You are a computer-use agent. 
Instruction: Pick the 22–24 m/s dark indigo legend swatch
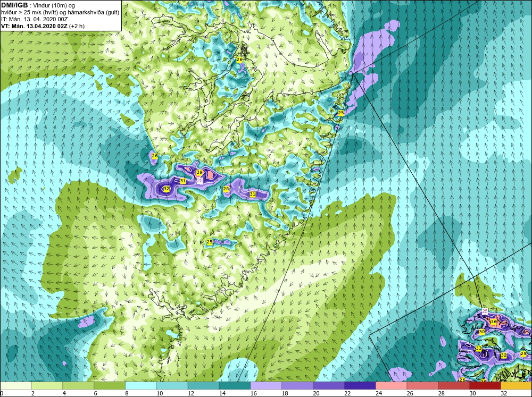point(360,385)
